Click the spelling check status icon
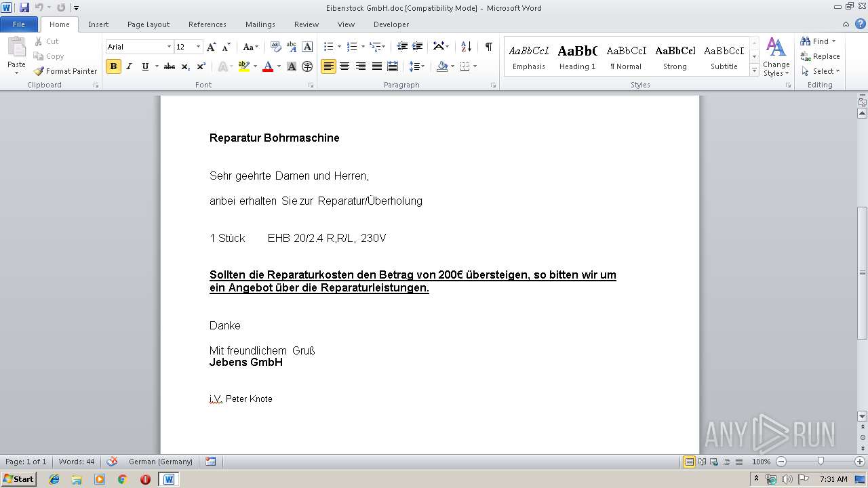This screenshot has width=868, height=488. [x=113, y=462]
